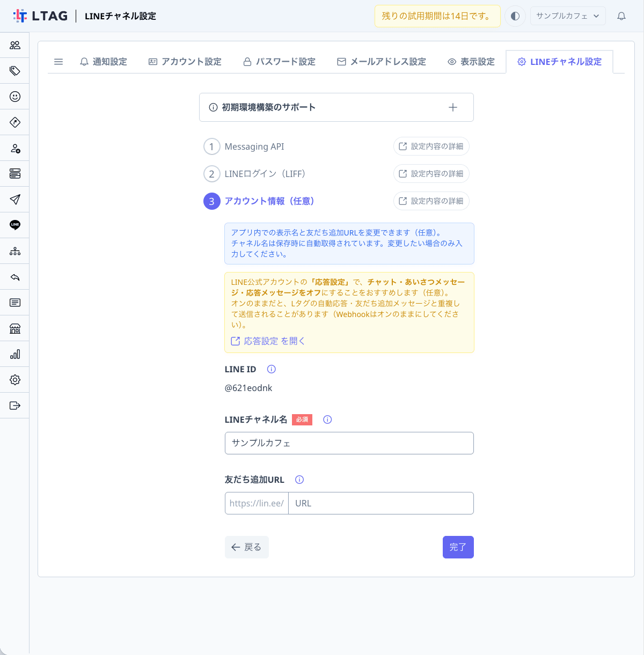Click the LINE ID value @621eodnk

click(248, 388)
